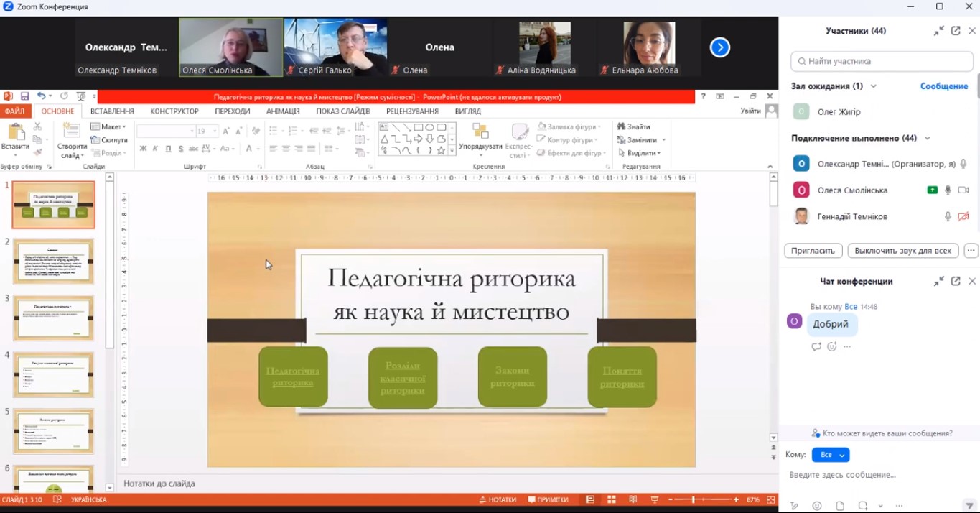Pop out the Participants panel
Image resolution: width=980 pixels, height=513 pixels.
[956, 31]
